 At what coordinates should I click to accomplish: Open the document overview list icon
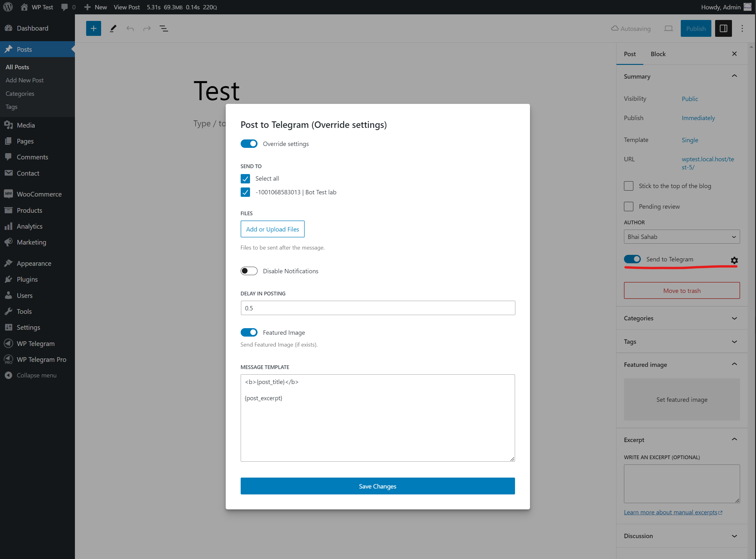[x=164, y=28]
